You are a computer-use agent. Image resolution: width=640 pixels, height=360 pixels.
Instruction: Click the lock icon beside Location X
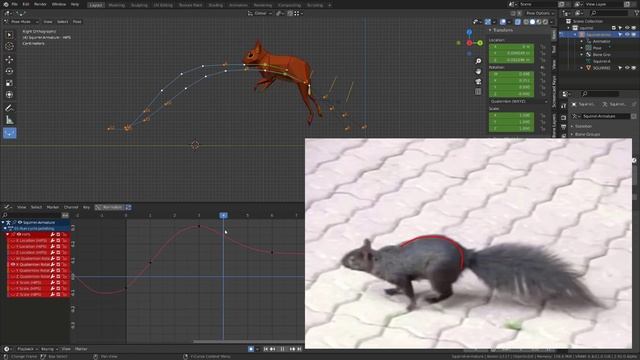click(x=543, y=47)
